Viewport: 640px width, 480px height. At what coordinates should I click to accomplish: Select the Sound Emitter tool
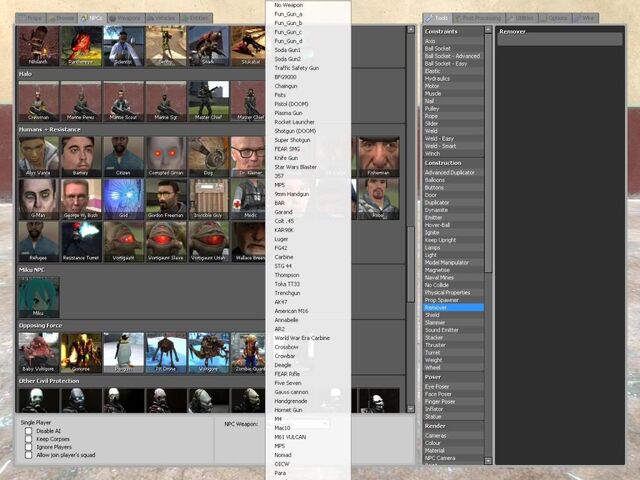pyautogui.click(x=454, y=330)
